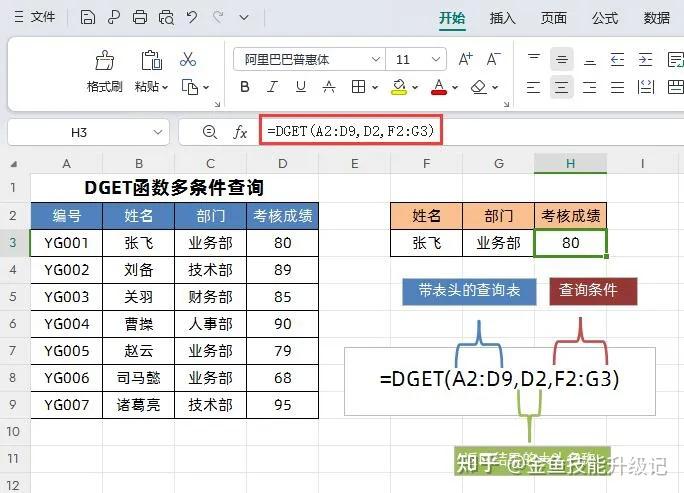
Task: Click the Clear eraser icon
Action: 479,87
